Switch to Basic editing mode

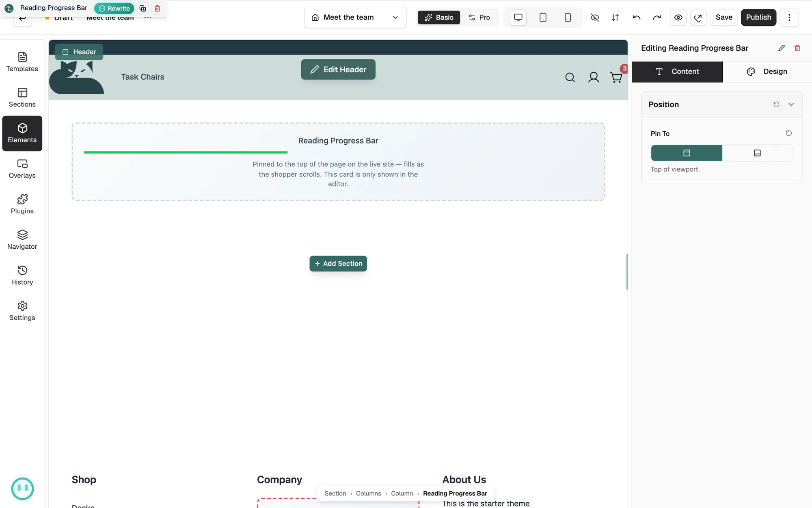coord(439,17)
